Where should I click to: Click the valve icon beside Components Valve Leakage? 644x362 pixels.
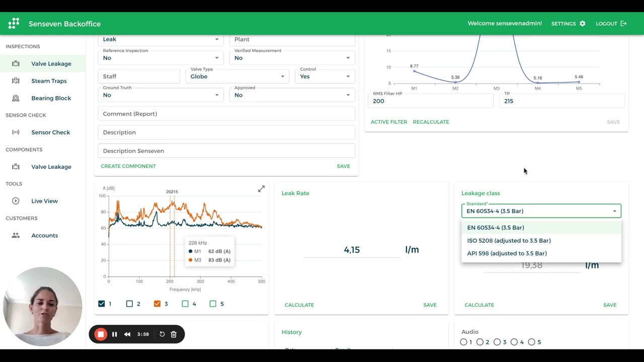coord(16,167)
